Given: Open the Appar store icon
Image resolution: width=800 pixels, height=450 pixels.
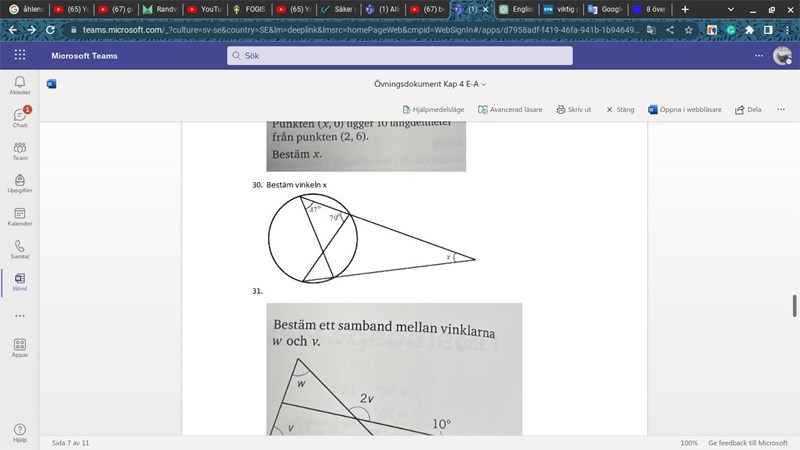Looking at the screenshot, I should pyautogui.click(x=20, y=347).
